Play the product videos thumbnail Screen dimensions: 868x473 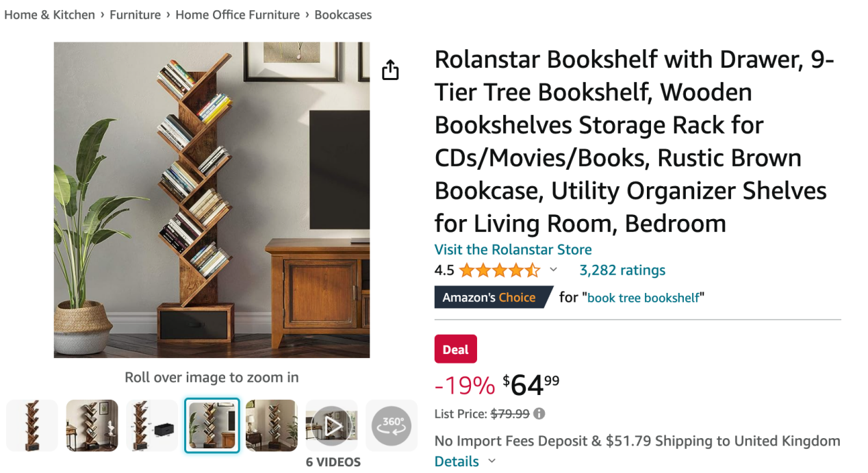(332, 425)
